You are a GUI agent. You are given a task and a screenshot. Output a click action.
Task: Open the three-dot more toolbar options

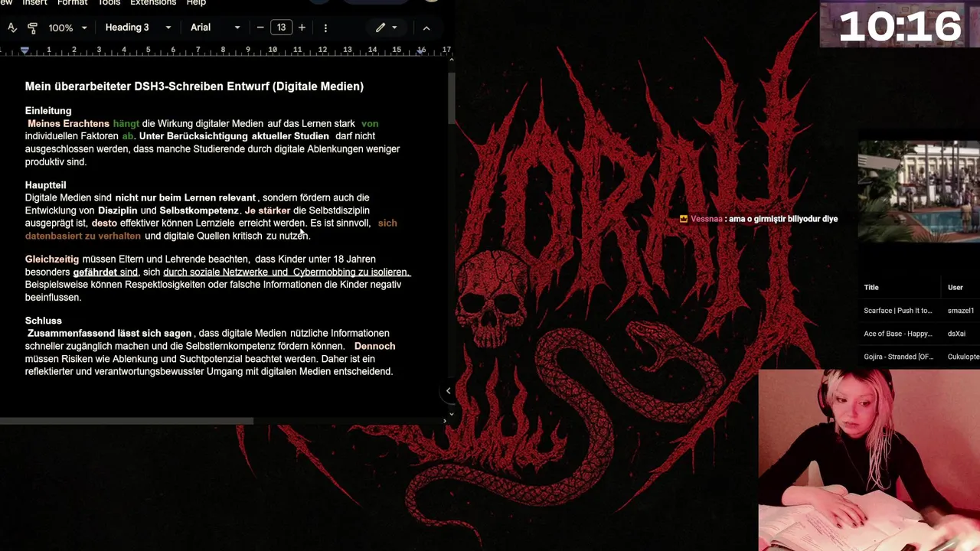[x=325, y=28]
